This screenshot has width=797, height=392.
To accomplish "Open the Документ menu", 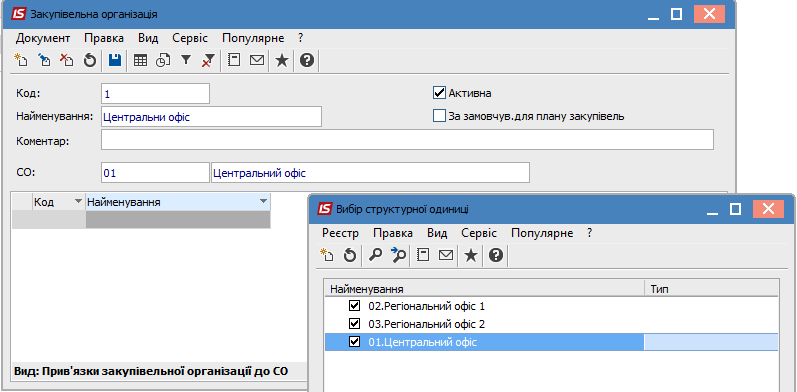I will pyautogui.click(x=43, y=38).
